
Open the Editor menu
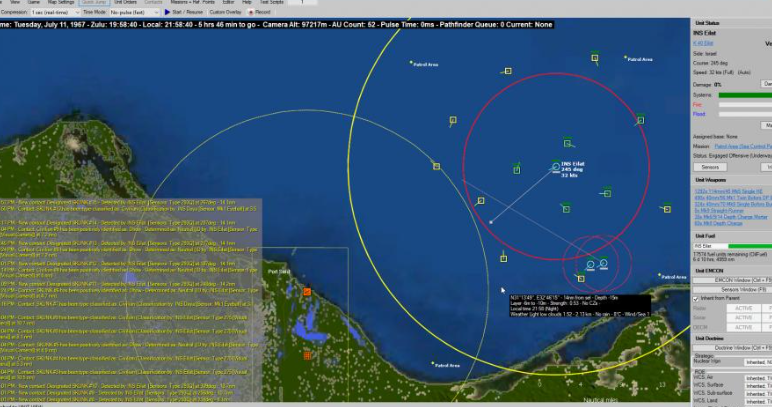[228, 2]
